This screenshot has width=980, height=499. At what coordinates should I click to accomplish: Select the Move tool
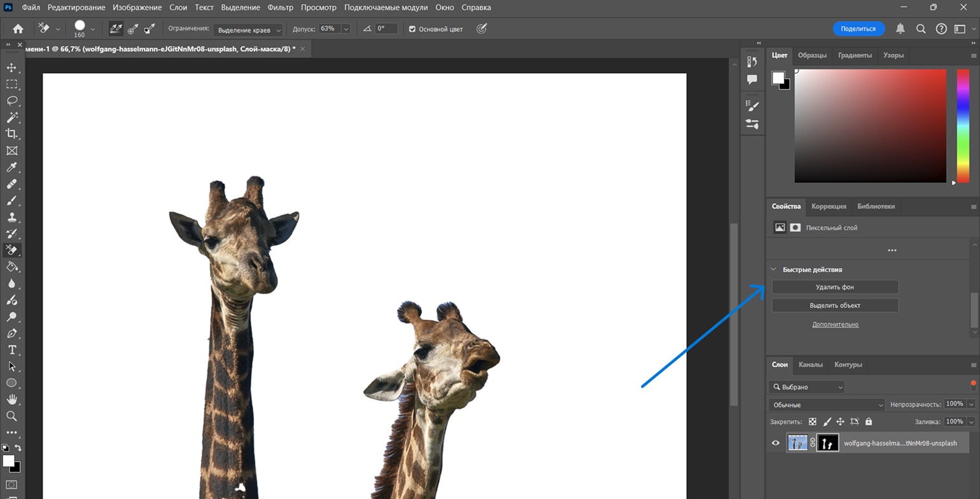click(x=11, y=67)
